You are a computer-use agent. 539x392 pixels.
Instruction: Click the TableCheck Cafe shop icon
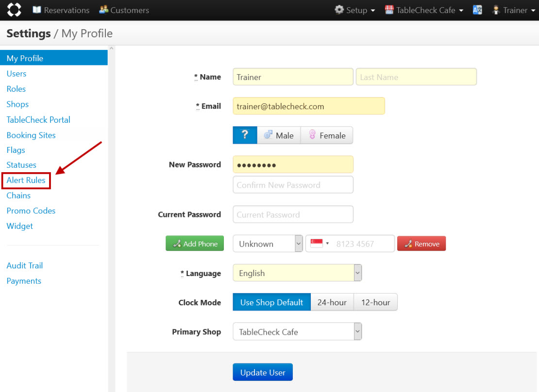(389, 10)
